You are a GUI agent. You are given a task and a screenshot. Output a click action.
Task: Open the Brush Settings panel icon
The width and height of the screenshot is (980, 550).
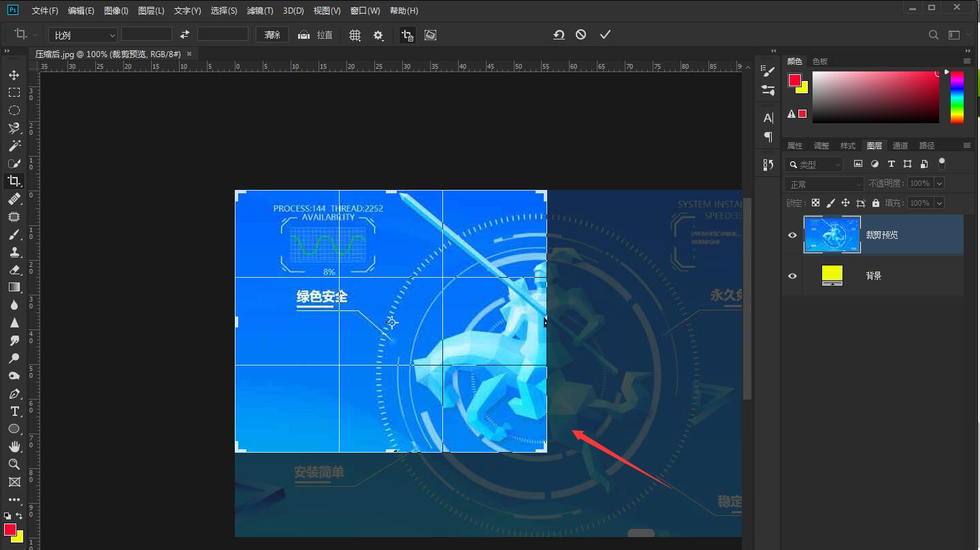pyautogui.click(x=768, y=71)
